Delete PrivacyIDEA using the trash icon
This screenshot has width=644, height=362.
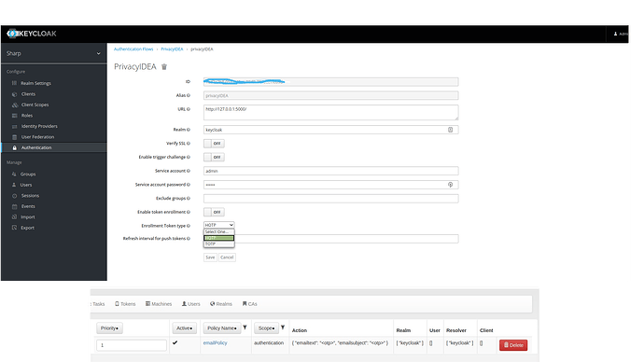(x=164, y=67)
